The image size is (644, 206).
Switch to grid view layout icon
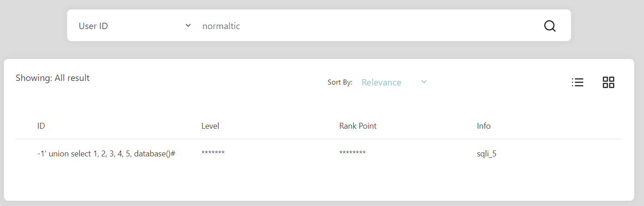click(x=609, y=82)
